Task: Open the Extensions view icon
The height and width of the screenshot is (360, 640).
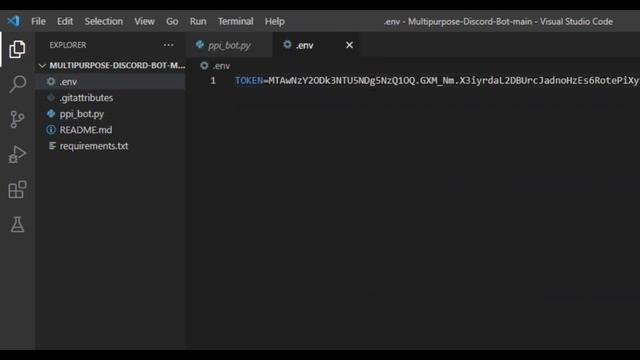Action: pos(17,189)
